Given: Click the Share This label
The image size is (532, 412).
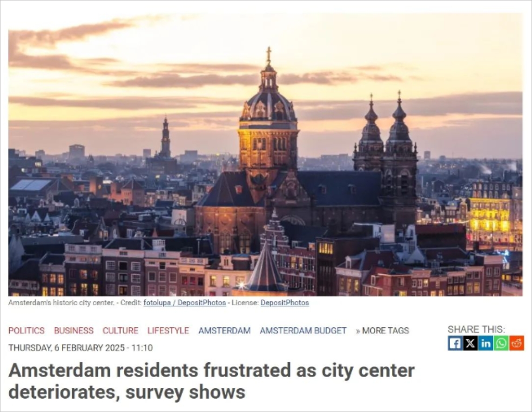Looking at the screenshot, I should coord(476,329).
